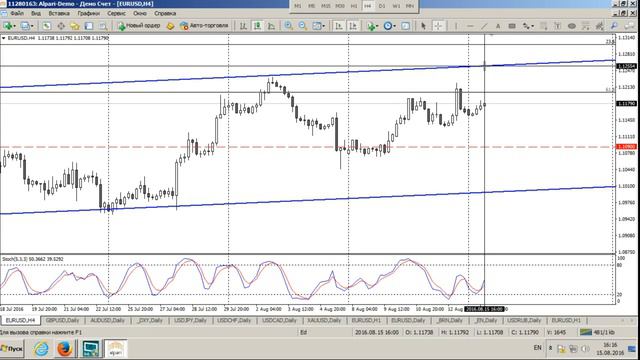Viewport: 640px width, 360px height.
Task: Open Firefox from the taskbar
Action: click(x=64, y=349)
